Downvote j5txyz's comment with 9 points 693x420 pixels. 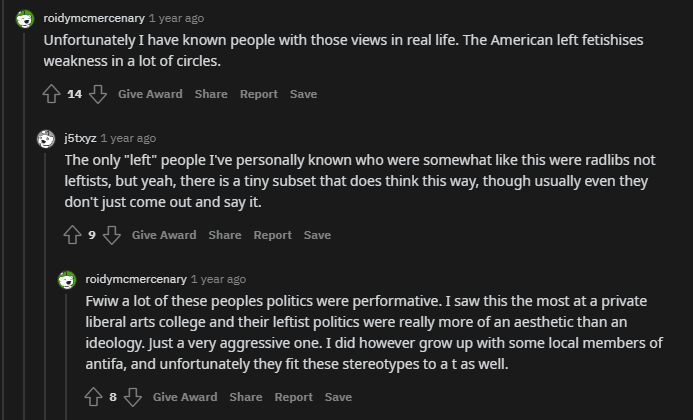pyautogui.click(x=112, y=235)
